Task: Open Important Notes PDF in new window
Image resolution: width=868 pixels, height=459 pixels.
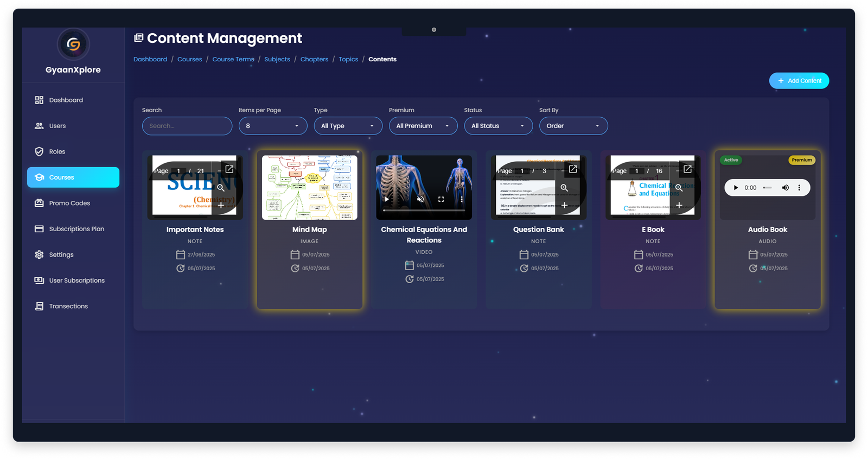Action: (x=229, y=169)
